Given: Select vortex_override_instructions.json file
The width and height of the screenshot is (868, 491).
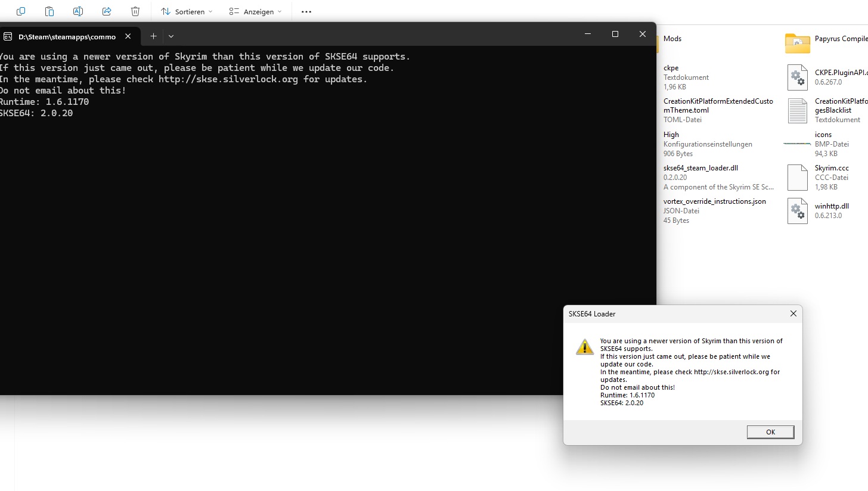Looking at the screenshot, I should coord(714,201).
